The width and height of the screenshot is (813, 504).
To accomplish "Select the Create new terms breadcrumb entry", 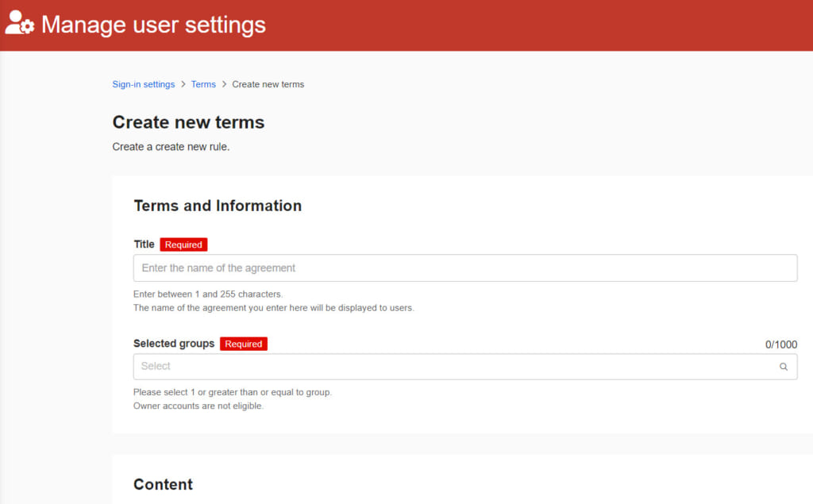I will (x=268, y=84).
